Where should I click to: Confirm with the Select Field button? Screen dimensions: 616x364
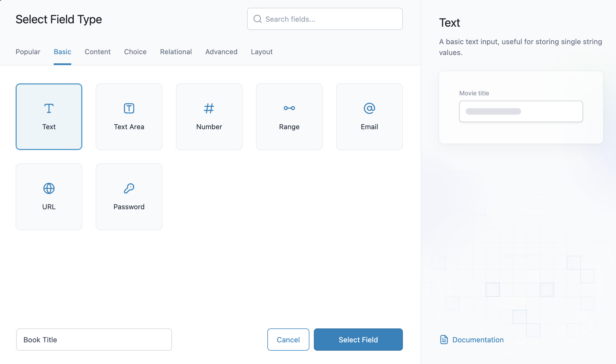click(x=358, y=340)
